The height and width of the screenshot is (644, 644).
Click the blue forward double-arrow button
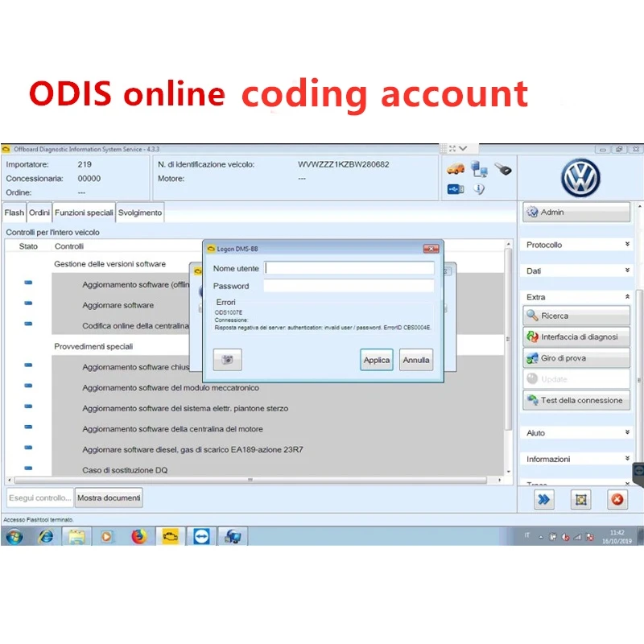coord(544,499)
